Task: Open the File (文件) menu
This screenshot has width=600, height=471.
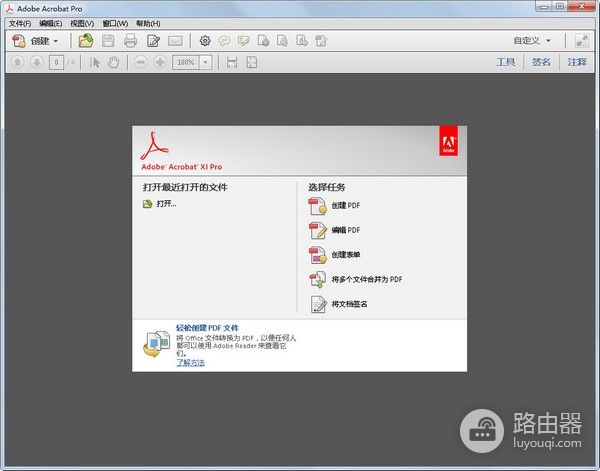Action: 20,23
